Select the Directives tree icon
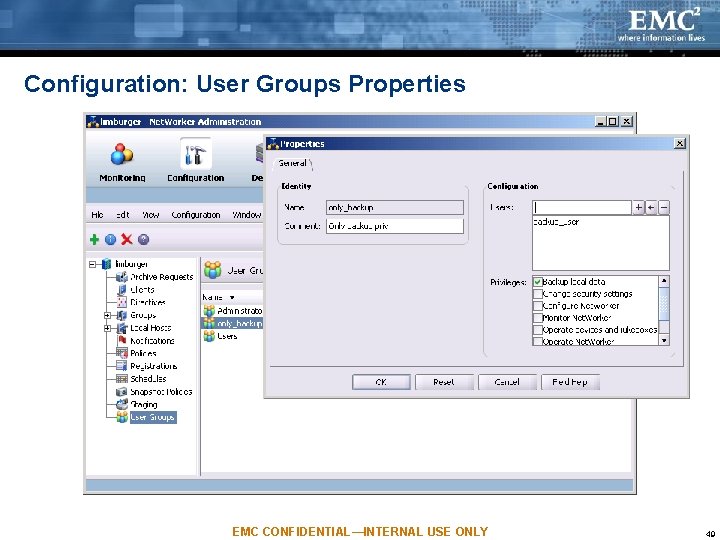 tap(122, 302)
